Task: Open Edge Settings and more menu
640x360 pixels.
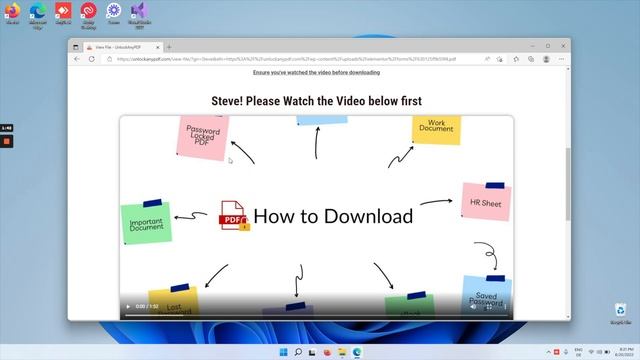Action: pyautogui.click(x=561, y=59)
